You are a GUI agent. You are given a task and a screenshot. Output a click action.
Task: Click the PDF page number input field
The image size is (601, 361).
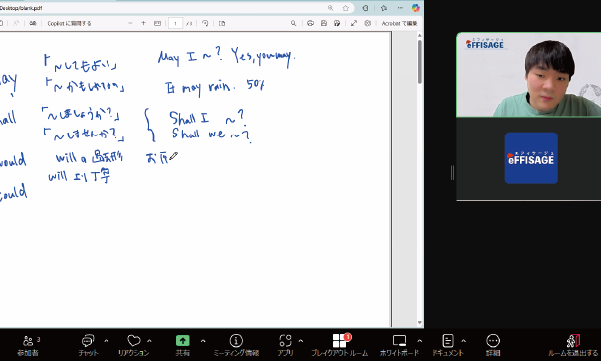176,23
